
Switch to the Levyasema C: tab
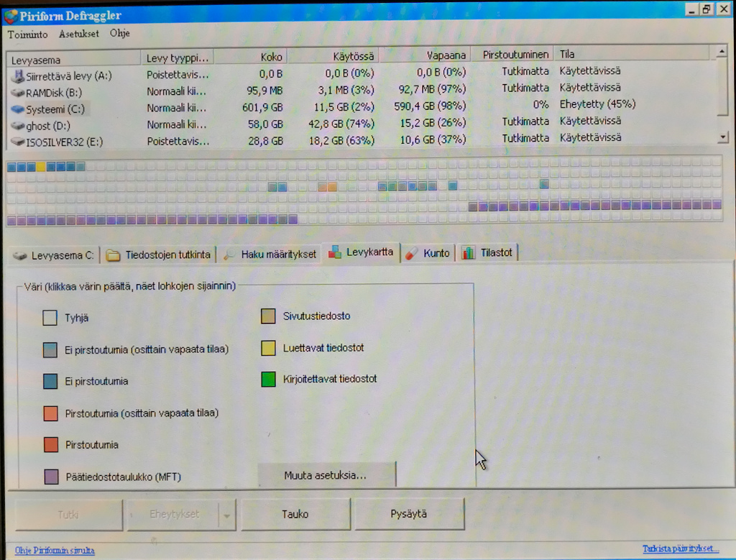54,255
